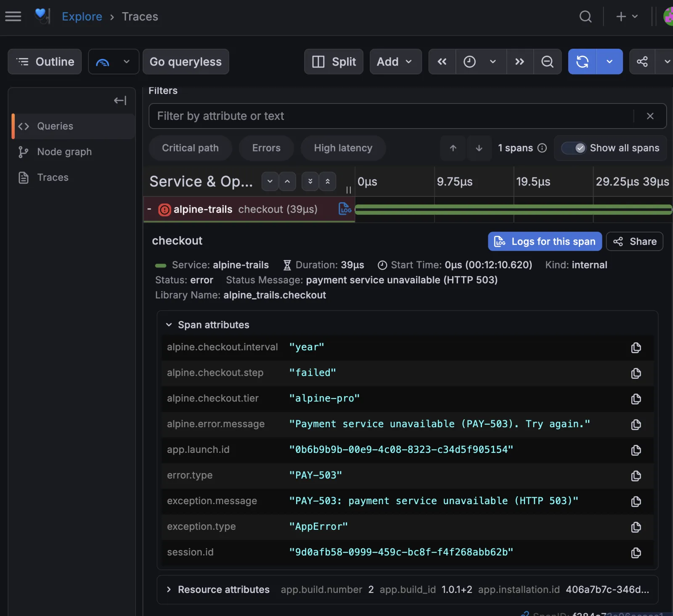Open the time picker clock
The height and width of the screenshot is (616, 673).
(481, 62)
